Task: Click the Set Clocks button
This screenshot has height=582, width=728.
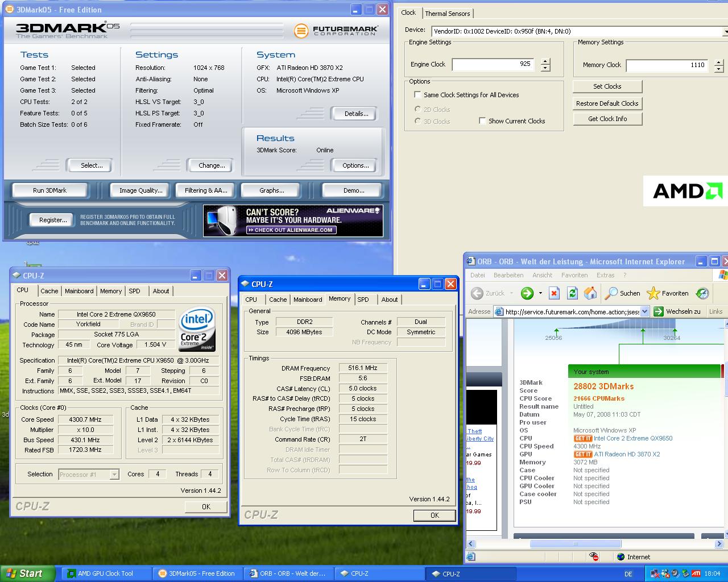Action: coord(607,86)
